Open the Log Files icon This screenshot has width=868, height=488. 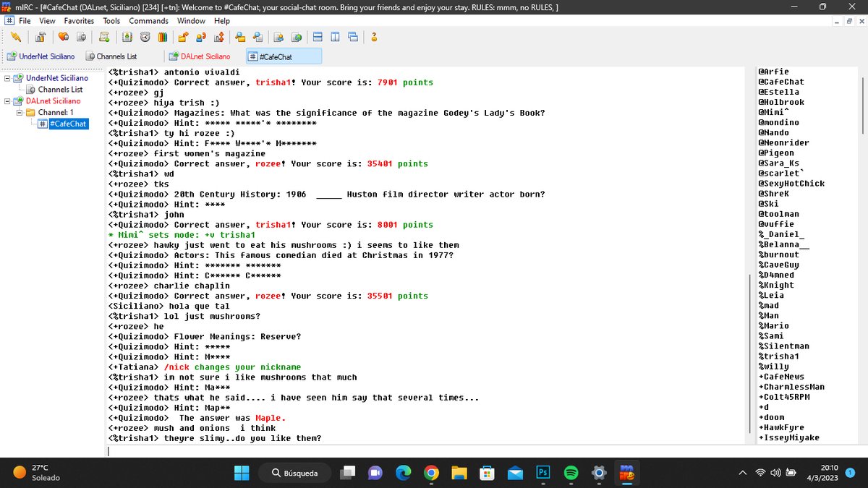click(258, 37)
